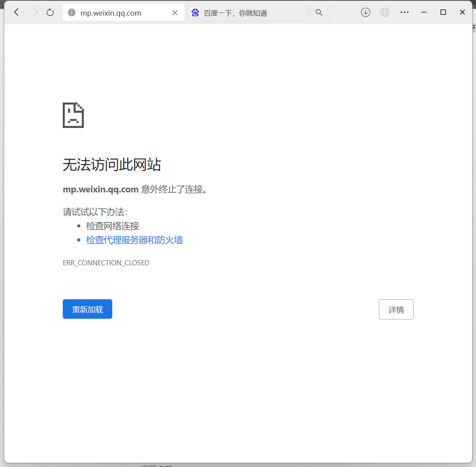Click the Baidu paw favicon
This screenshot has width=476, height=467.
pyautogui.click(x=195, y=12)
